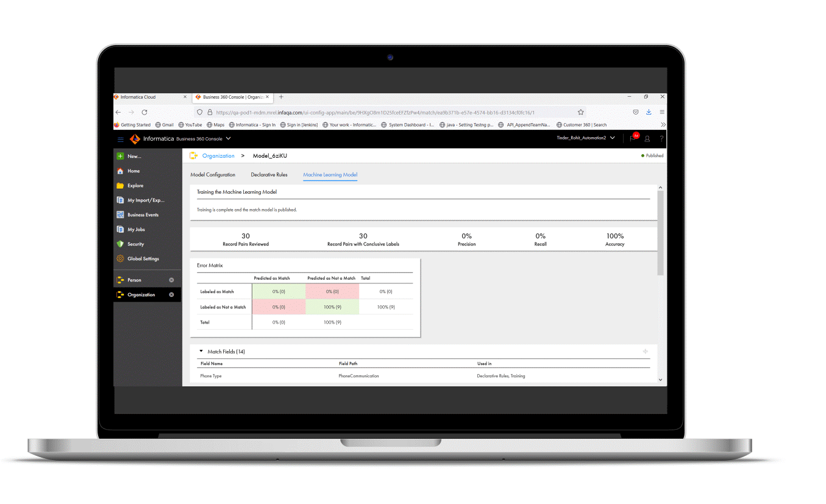Open My Import/Export from sidebar
This screenshot has height=504, width=826.
pos(145,201)
